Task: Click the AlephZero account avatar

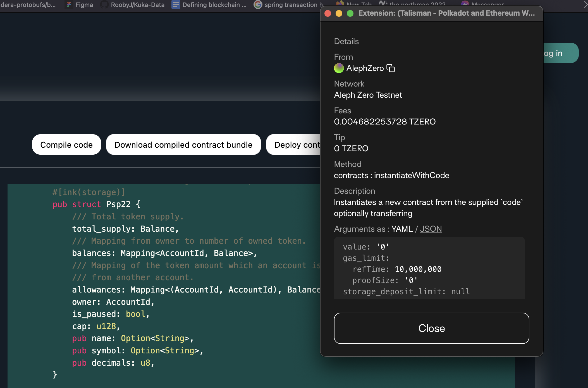Action: (339, 68)
